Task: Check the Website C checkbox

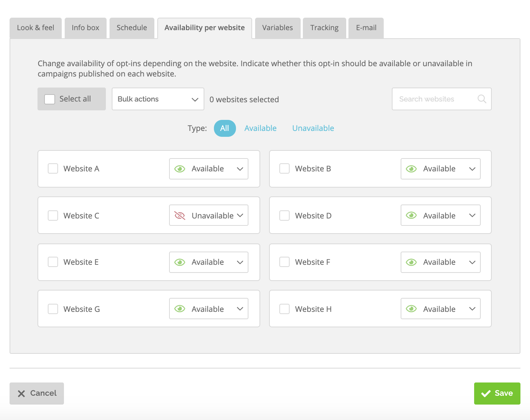Action: (53, 216)
